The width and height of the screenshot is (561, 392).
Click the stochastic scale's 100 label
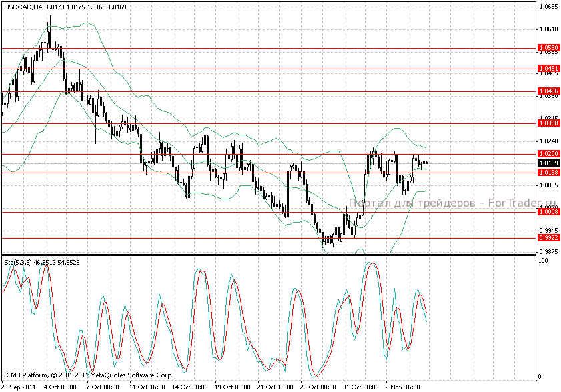click(x=543, y=261)
